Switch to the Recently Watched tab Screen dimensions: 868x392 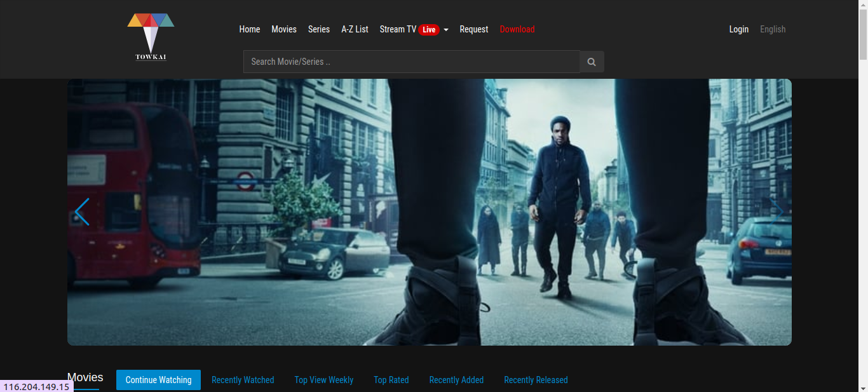pyautogui.click(x=243, y=380)
